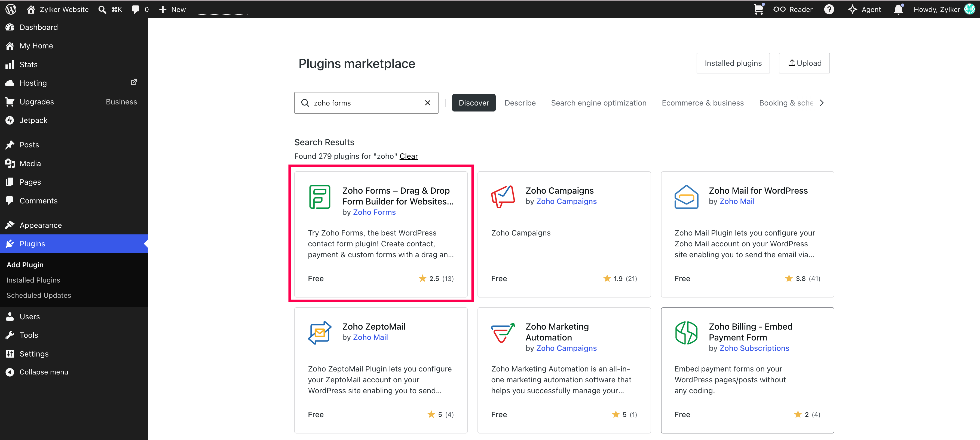
Task: Click the Zoho Forms plugin logo
Action: [x=319, y=196]
